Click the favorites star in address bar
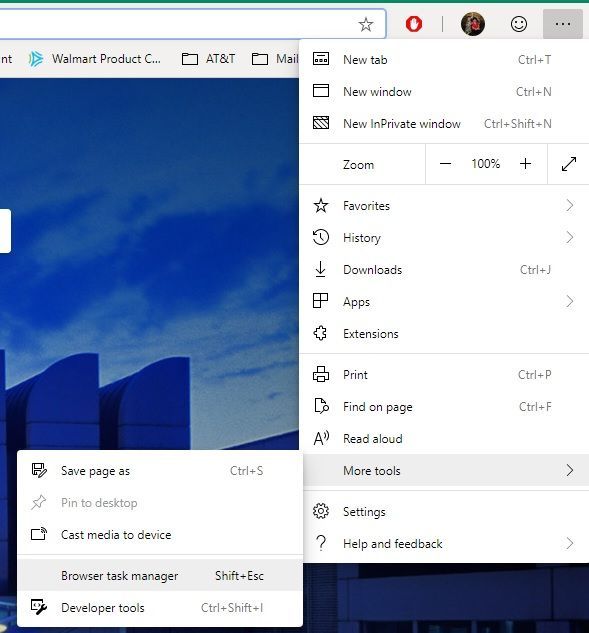The width and height of the screenshot is (589, 633). pos(366,25)
